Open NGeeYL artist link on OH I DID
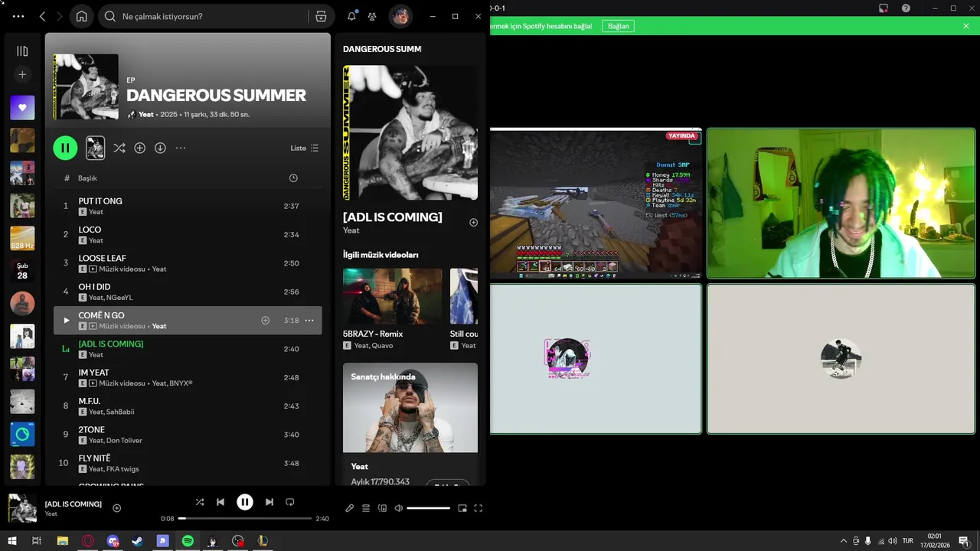980x551 pixels. coord(119,298)
